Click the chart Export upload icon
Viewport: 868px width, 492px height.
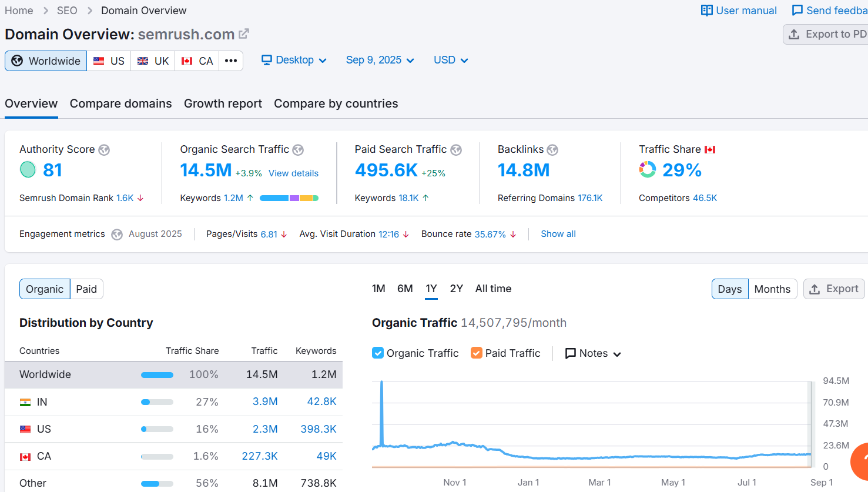[x=815, y=289]
